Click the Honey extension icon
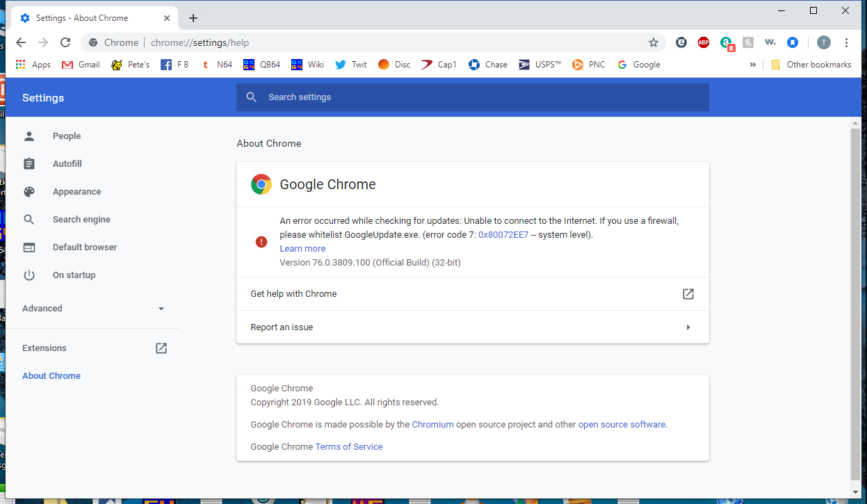 point(748,42)
